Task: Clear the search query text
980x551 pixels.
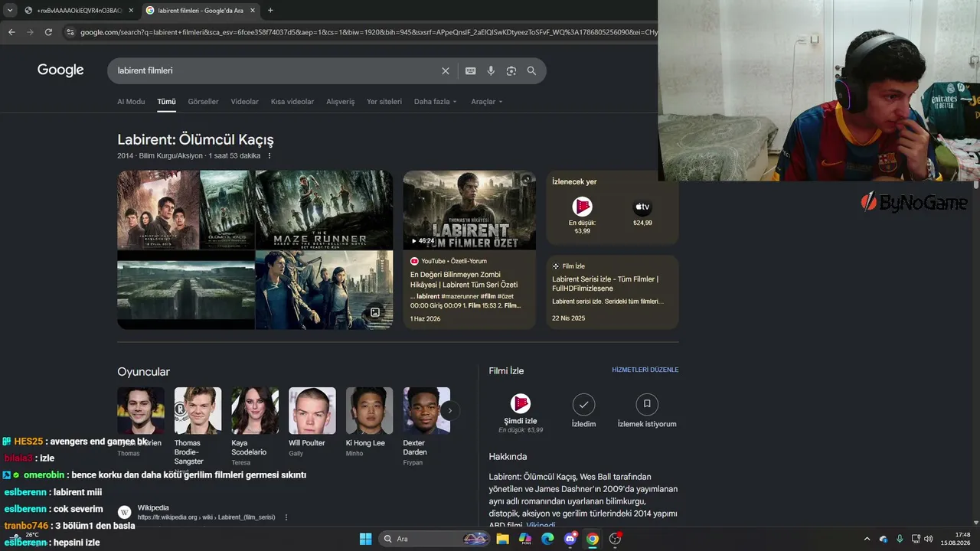Action: click(446, 70)
